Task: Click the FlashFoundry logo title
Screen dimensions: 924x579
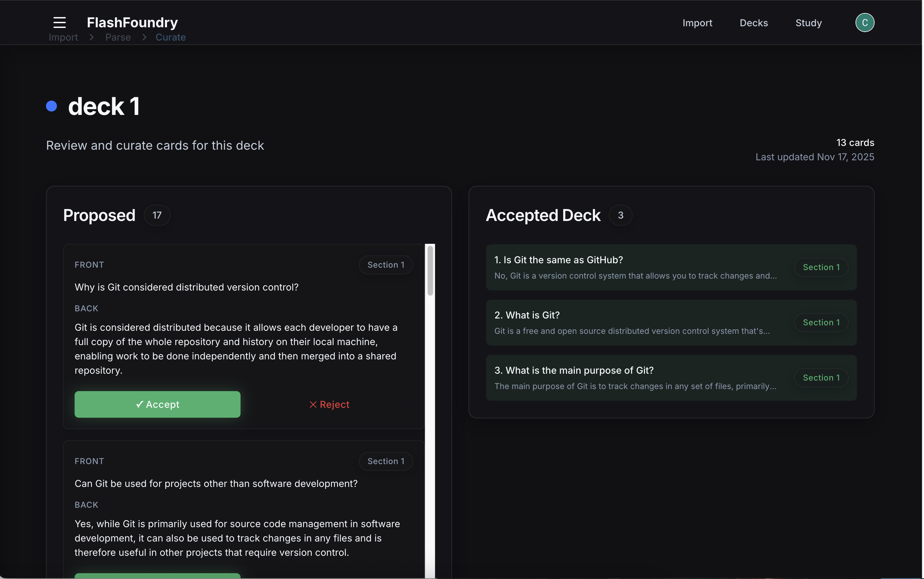Action: (x=133, y=23)
